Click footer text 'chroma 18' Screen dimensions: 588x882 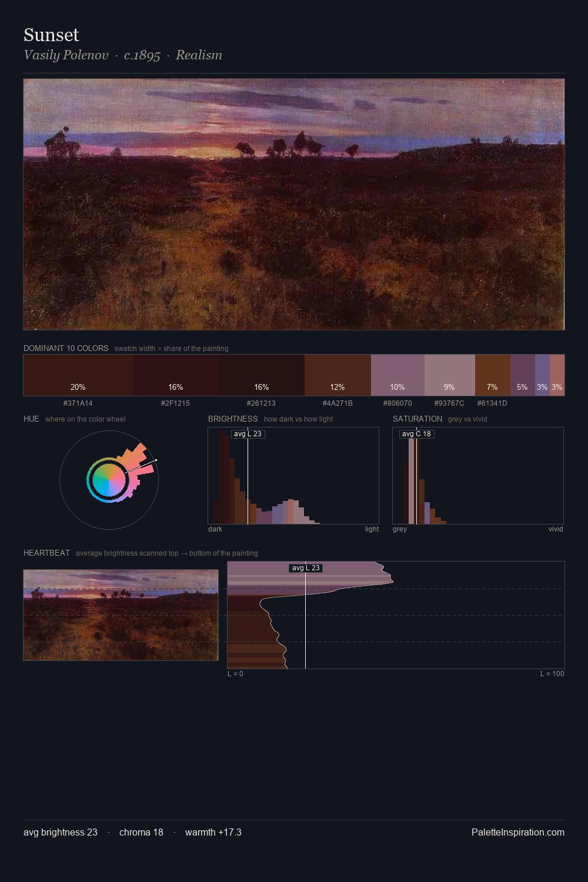point(141,832)
